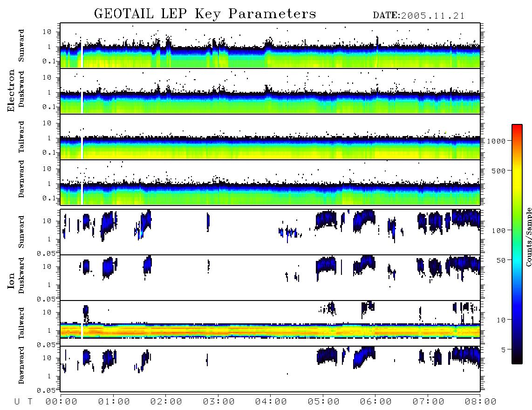The width and height of the screenshot is (532, 410).
Task: Click the Dawnward label of the Electron group
Action: coord(21,179)
